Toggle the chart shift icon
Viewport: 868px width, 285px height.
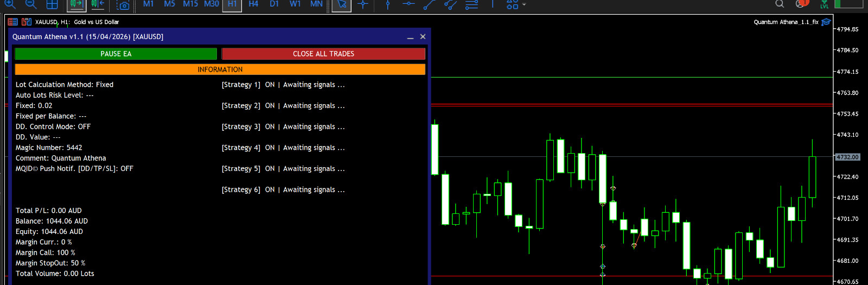[x=98, y=4]
